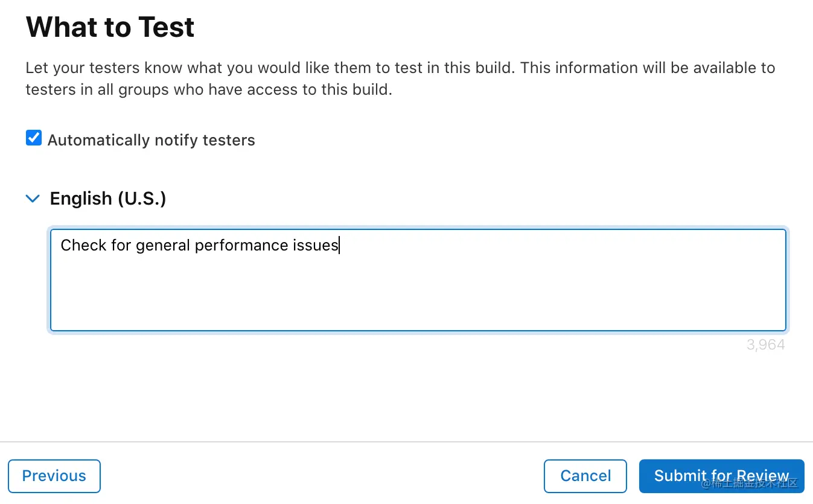Submit the build with Submit for Review
The width and height of the screenshot is (813, 504).
(x=721, y=476)
